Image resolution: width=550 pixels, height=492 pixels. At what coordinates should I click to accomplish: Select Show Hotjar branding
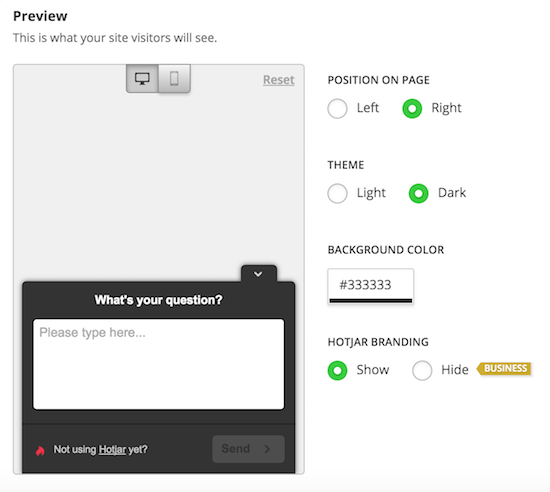(337, 370)
